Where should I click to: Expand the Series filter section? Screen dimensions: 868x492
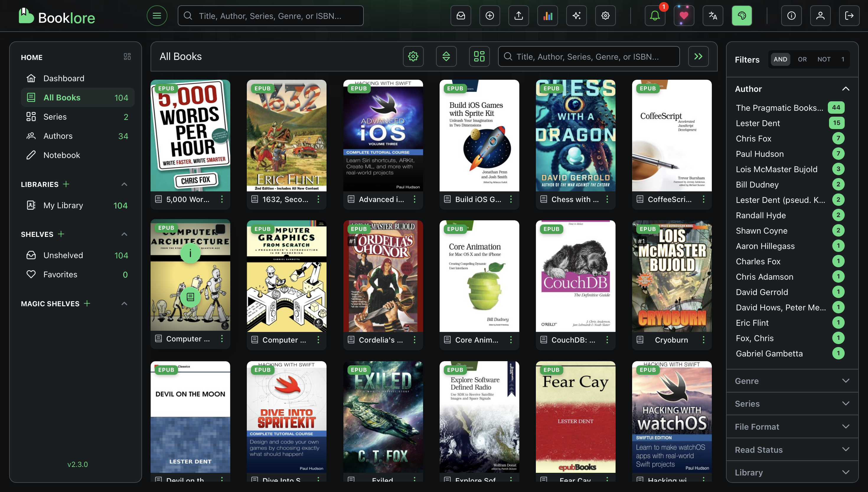pyautogui.click(x=792, y=403)
